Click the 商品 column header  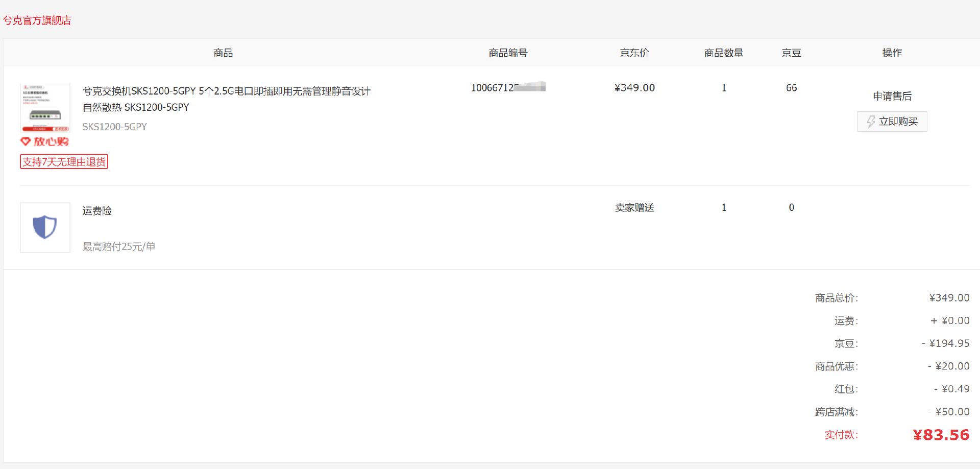223,53
